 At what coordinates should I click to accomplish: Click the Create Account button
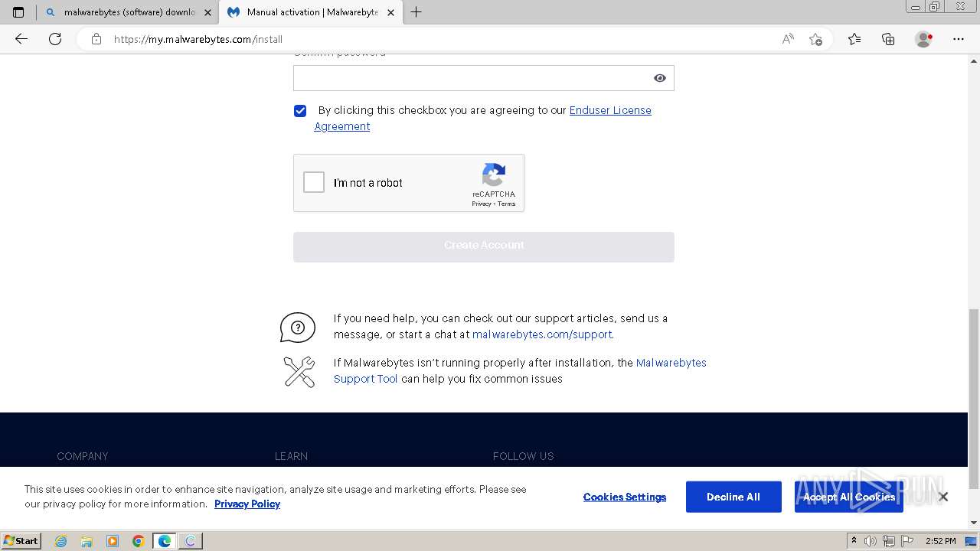tap(484, 246)
